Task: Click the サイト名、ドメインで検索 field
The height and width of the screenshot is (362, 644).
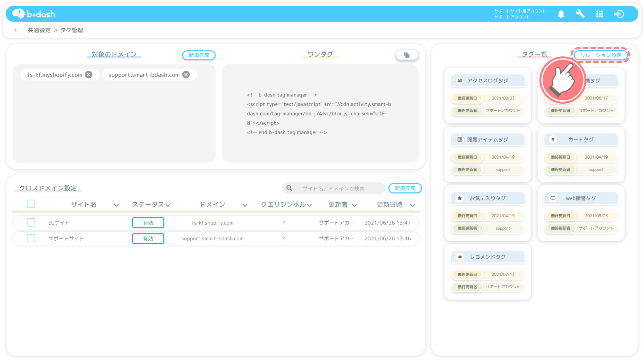Action: tap(333, 188)
